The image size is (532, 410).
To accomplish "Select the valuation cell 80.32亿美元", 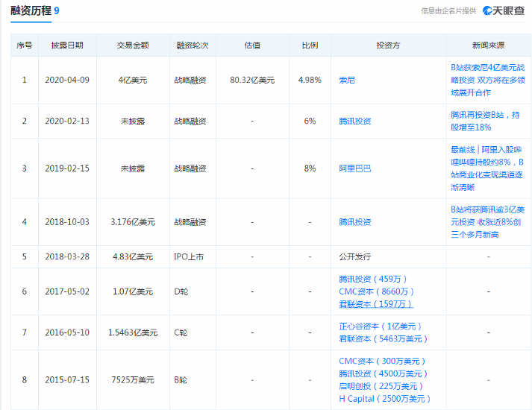I will [x=252, y=81].
